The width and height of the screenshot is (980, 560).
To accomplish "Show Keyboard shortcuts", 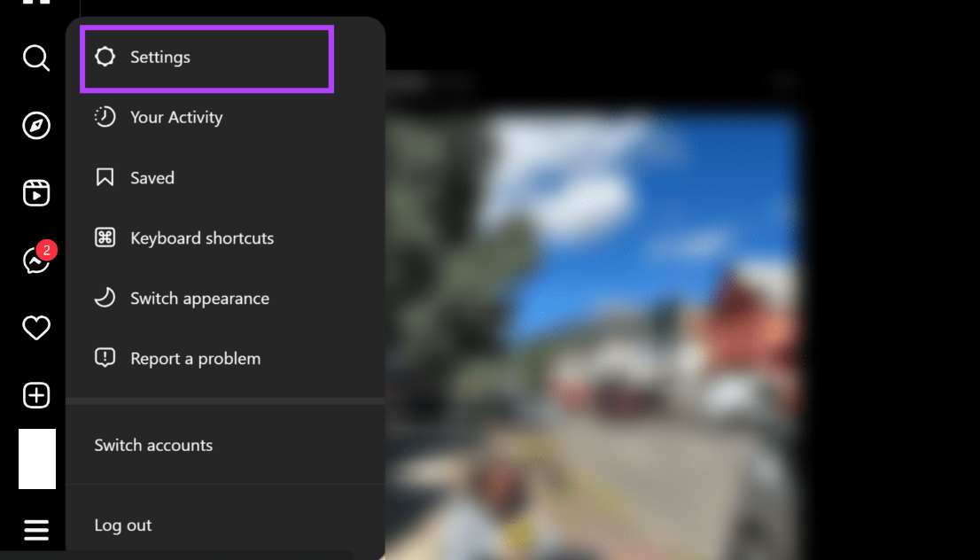I will [x=225, y=238].
